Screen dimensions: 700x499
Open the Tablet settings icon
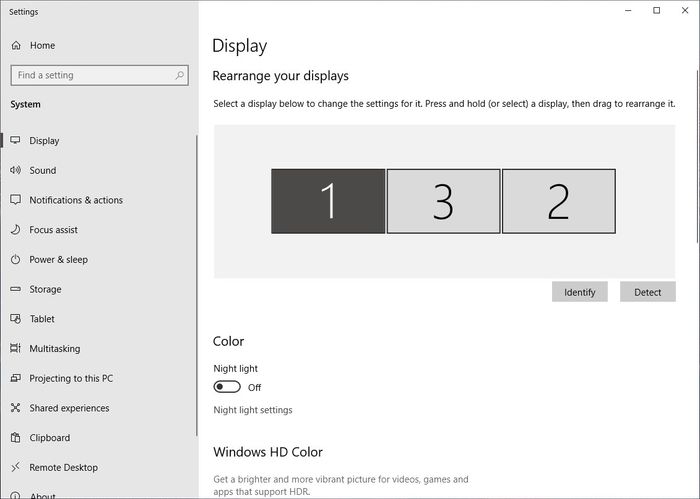point(16,319)
